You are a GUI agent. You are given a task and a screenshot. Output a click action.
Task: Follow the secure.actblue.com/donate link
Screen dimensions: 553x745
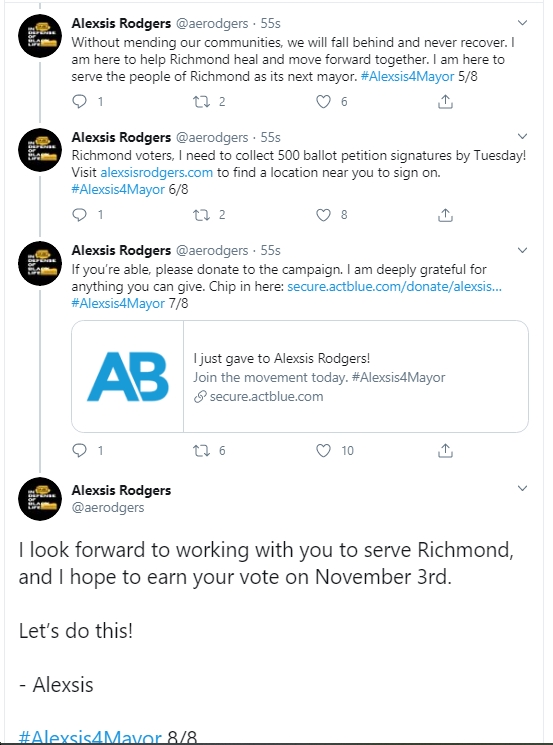(394, 286)
